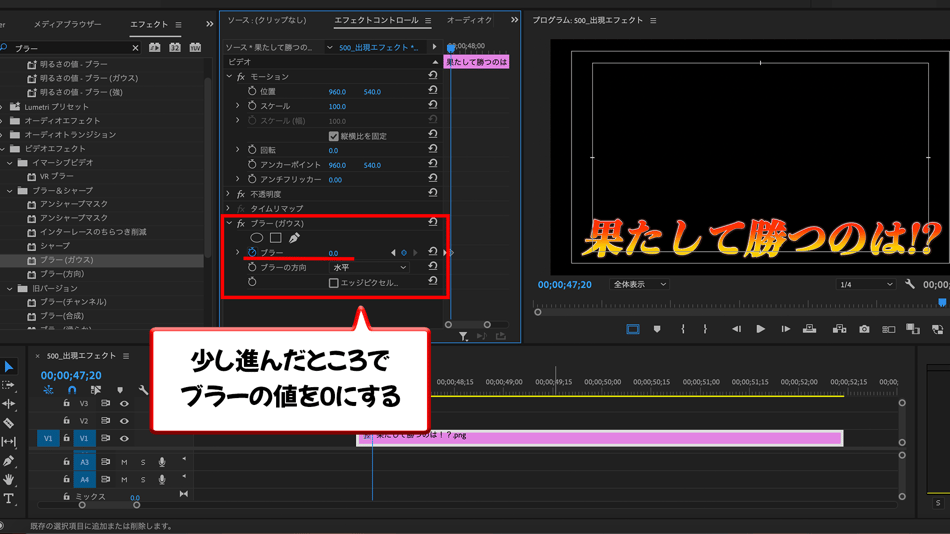Screen dimensions: 950x534
Task: Select the Razor tool
Action: 9,423
